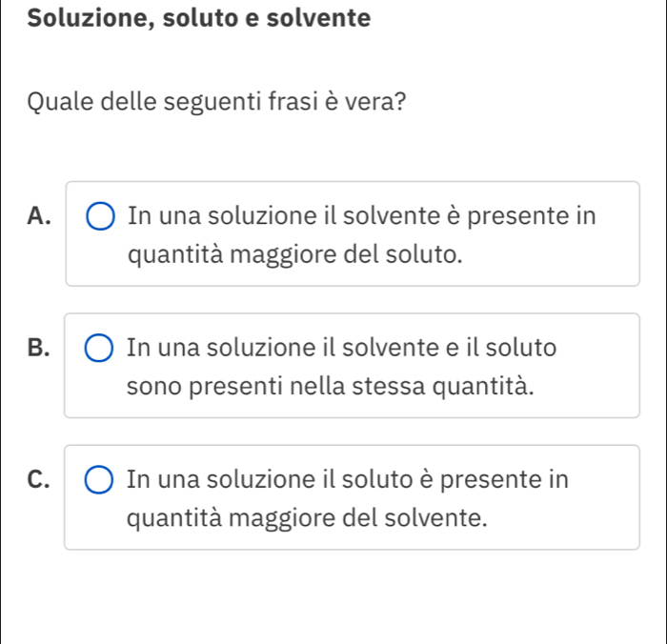
Task: Click the "B." letter label
Action: tap(39, 349)
